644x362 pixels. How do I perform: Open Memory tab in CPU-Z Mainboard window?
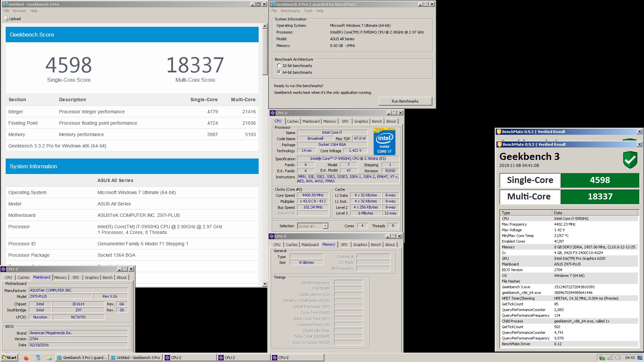tap(60, 278)
